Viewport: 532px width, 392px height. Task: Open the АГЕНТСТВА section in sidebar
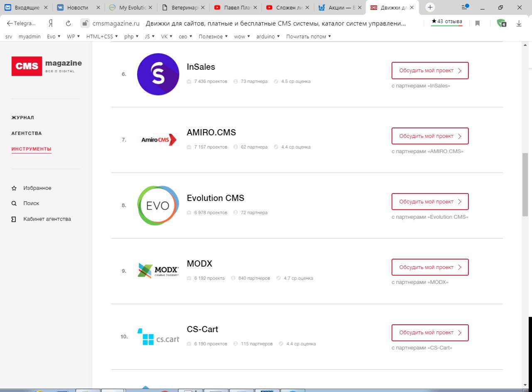[27, 134]
